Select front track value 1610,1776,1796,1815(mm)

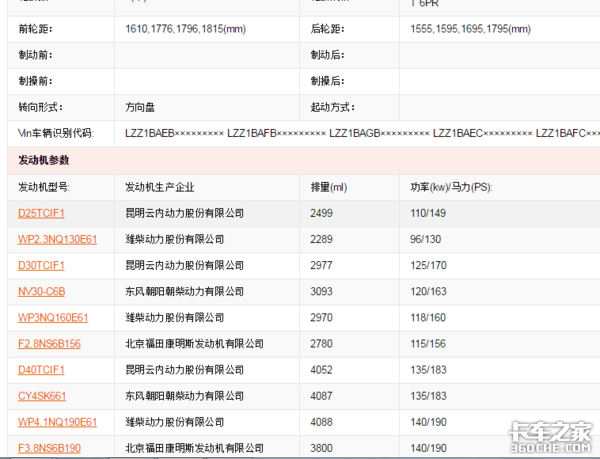point(186,29)
